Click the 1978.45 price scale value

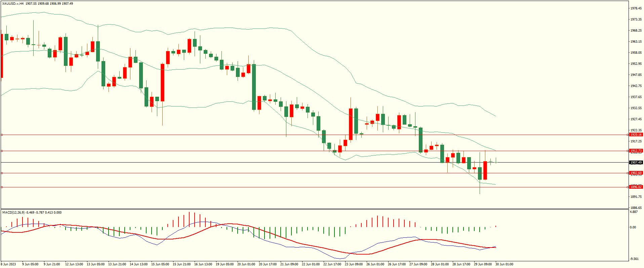point(636,8)
